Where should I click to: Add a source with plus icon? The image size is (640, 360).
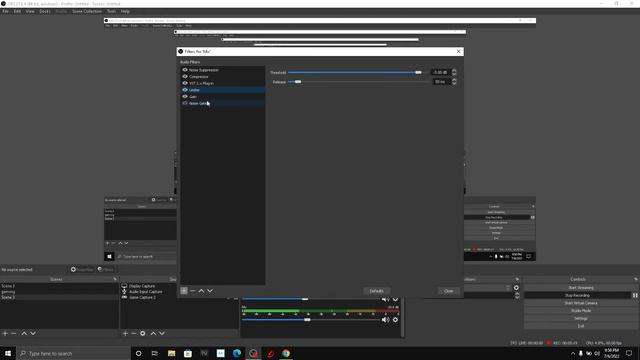tap(125, 333)
